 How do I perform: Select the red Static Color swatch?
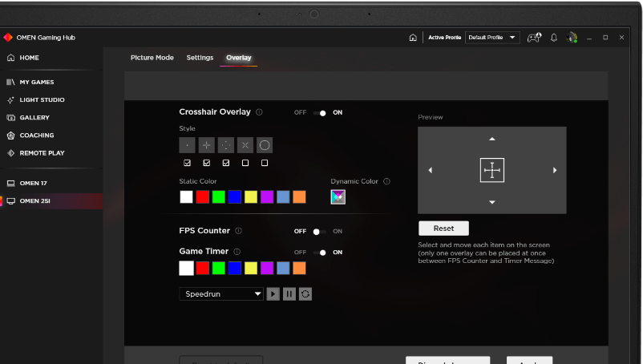[203, 197]
